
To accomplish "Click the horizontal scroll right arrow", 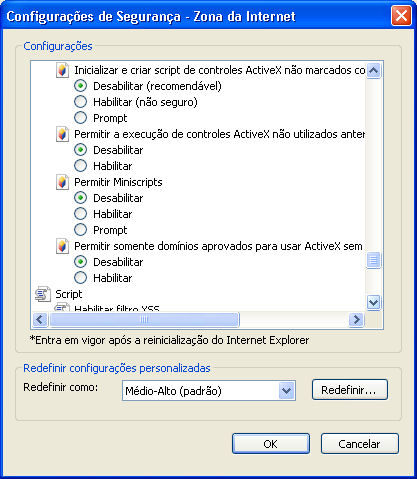I will (356, 320).
